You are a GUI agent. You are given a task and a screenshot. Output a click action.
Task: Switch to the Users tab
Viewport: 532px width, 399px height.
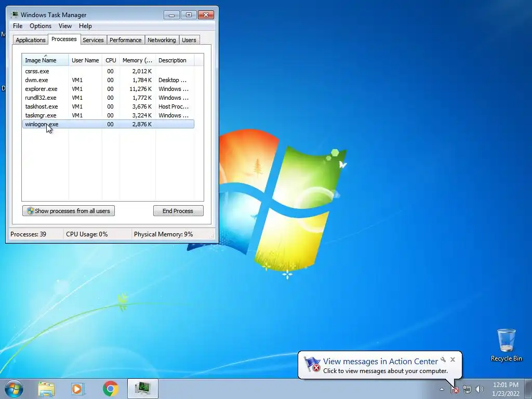coord(189,40)
